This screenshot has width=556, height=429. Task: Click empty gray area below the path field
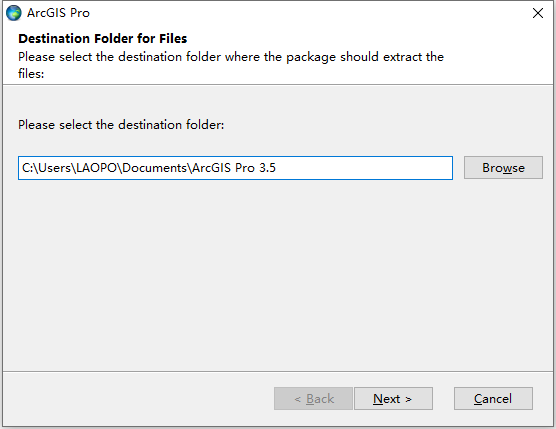click(278, 273)
